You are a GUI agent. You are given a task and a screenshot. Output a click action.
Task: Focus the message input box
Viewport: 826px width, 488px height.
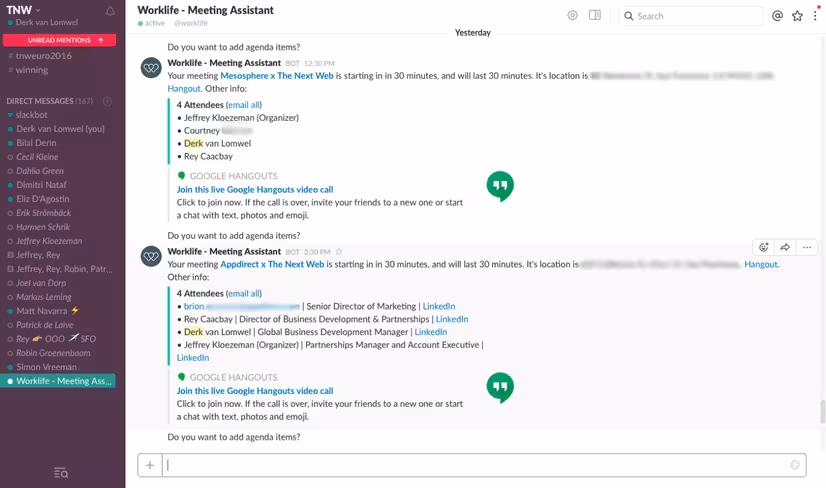[x=476, y=465]
